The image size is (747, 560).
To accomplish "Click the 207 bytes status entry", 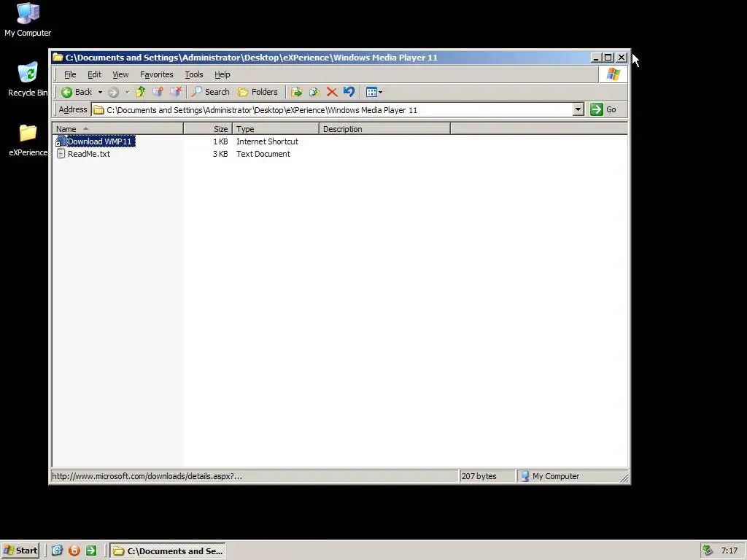I will tap(479, 476).
